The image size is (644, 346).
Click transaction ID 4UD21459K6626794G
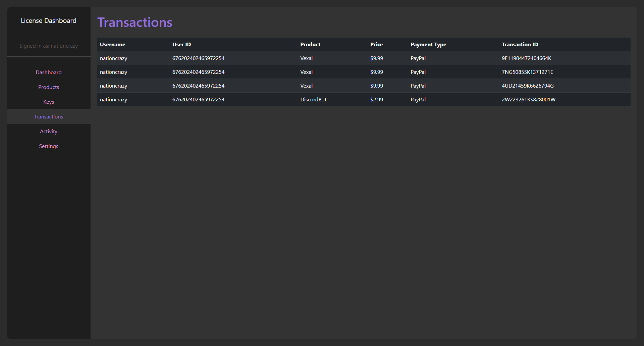pyautogui.click(x=528, y=86)
